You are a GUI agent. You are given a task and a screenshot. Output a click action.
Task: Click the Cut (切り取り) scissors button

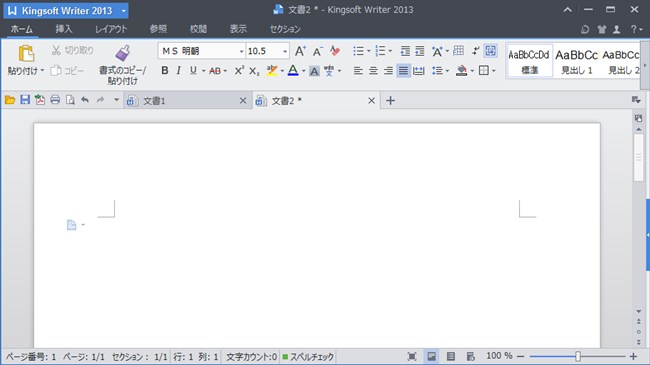tap(72, 51)
